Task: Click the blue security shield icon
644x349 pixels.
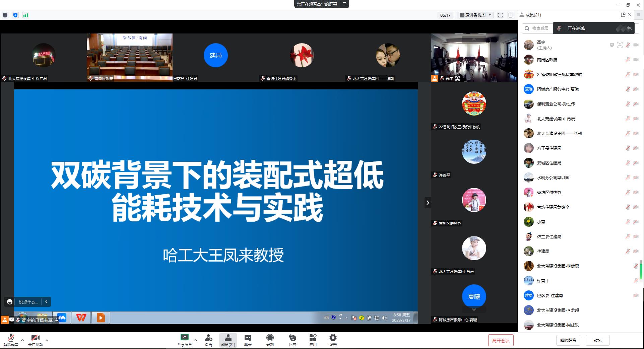Action: pos(15,15)
